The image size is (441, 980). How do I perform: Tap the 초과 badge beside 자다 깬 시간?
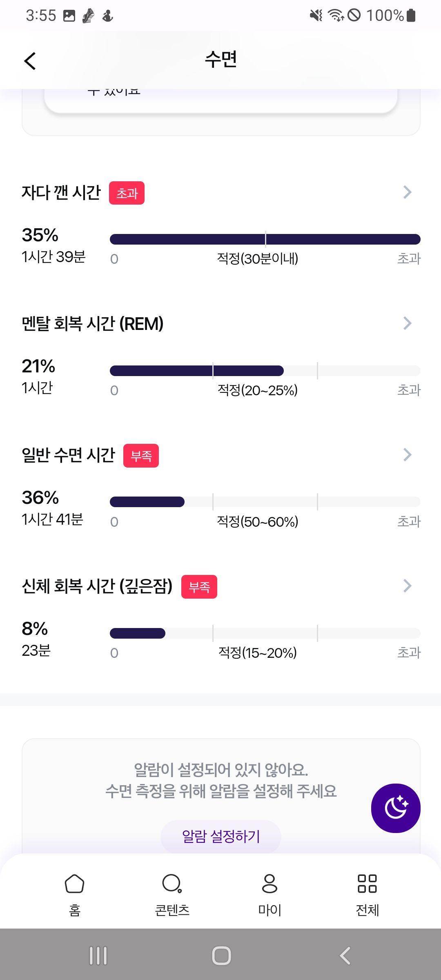pyautogui.click(x=127, y=193)
